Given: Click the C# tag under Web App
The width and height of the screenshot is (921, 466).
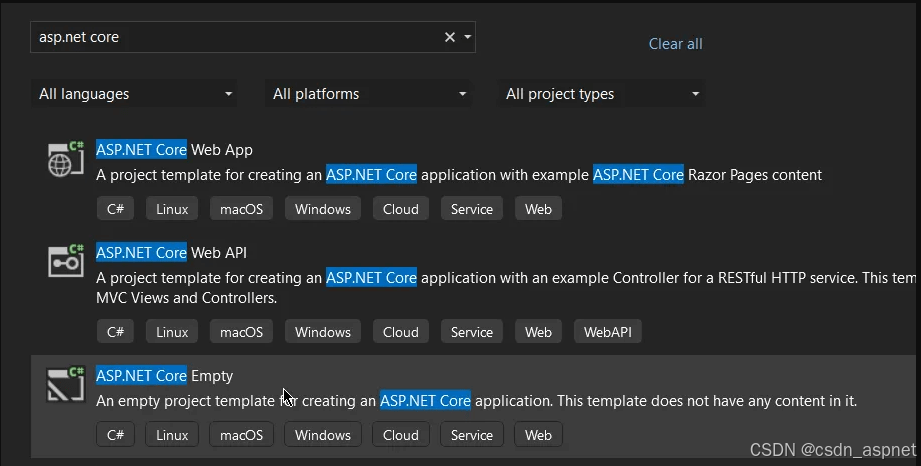Looking at the screenshot, I should [115, 209].
